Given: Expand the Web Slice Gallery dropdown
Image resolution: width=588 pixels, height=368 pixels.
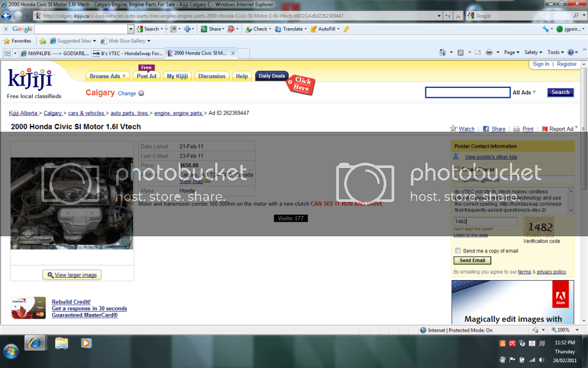Looking at the screenshot, I should [x=149, y=41].
